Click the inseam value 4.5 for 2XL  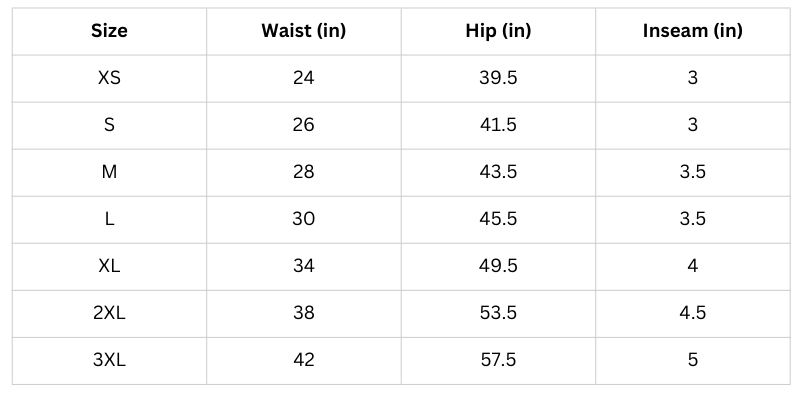(x=693, y=313)
